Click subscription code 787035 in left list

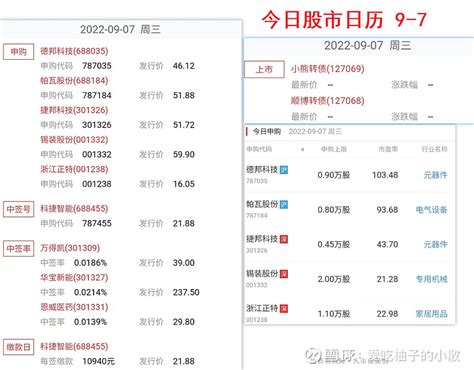(x=97, y=66)
